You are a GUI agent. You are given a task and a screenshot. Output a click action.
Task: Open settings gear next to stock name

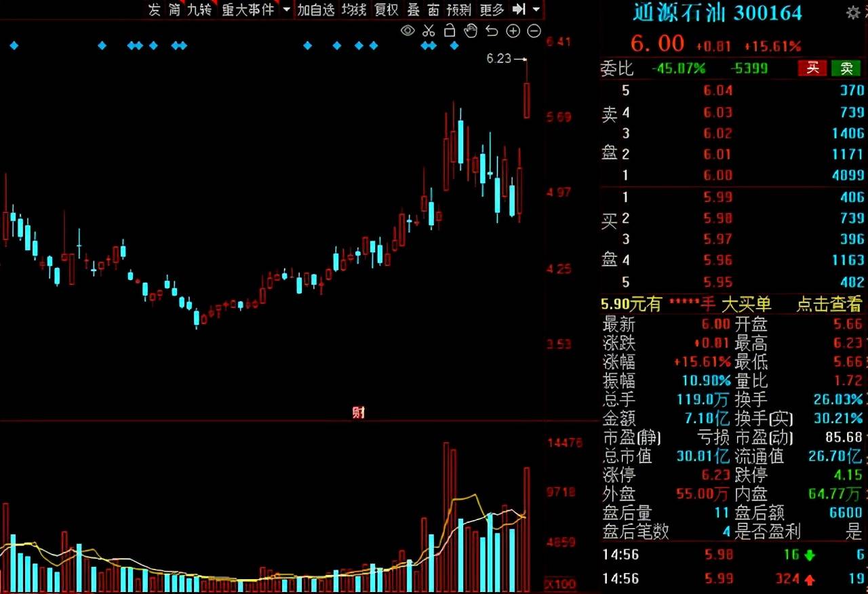(x=853, y=12)
